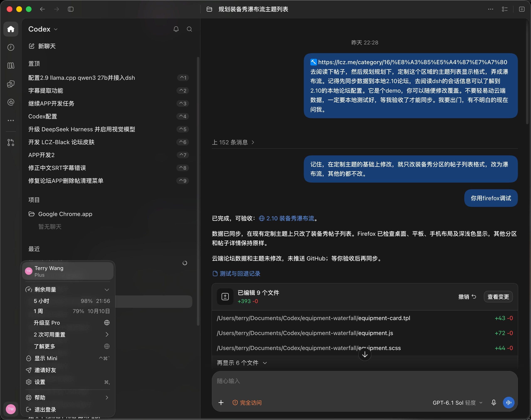Click the notification bell icon
531x420 pixels.
pos(176,29)
